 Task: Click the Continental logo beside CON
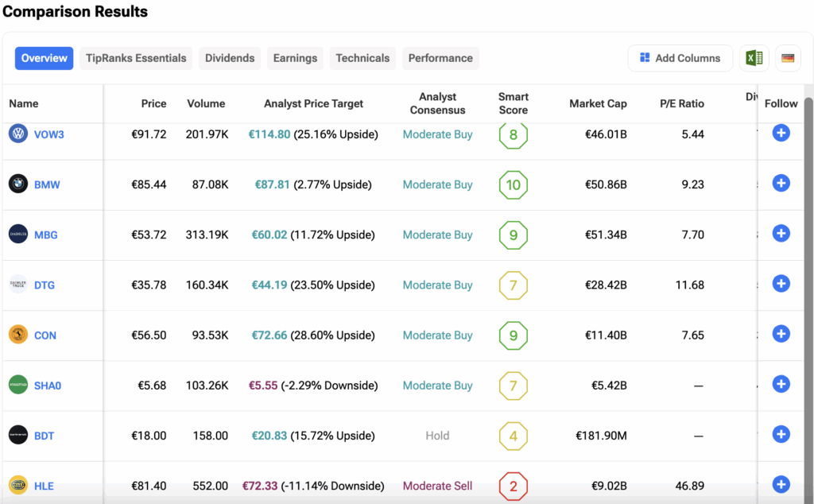[x=18, y=335]
